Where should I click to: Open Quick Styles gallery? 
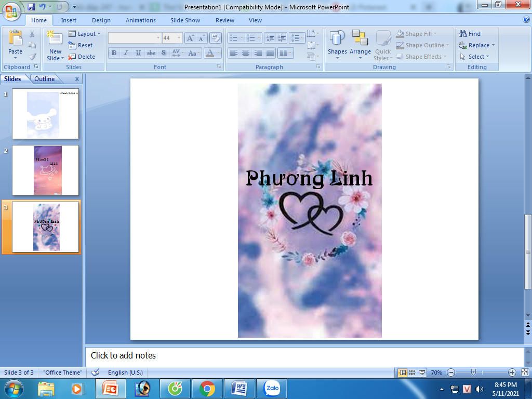click(x=383, y=46)
